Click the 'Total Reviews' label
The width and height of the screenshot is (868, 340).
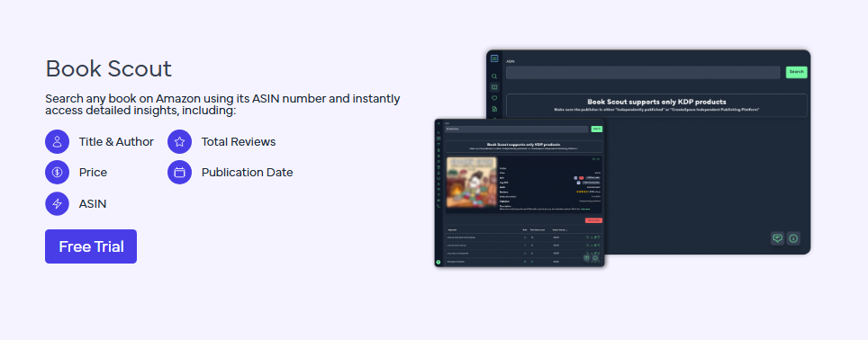pyautogui.click(x=239, y=141)
